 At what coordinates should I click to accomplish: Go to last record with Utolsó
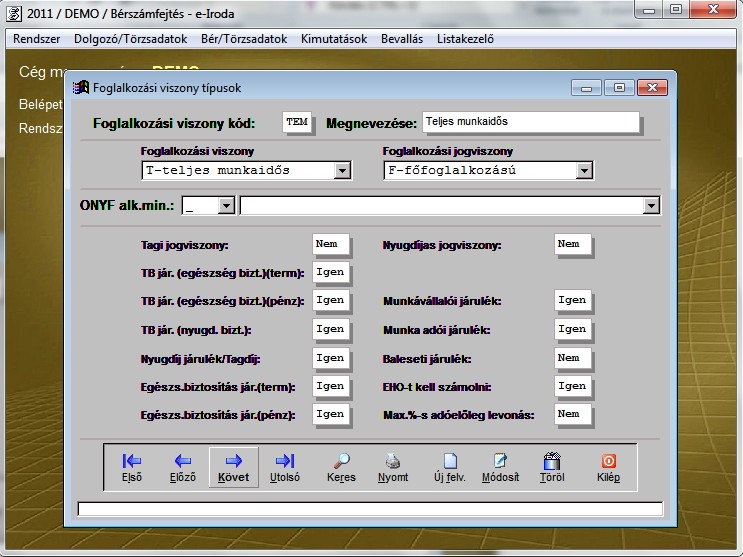tap(285, 467)
